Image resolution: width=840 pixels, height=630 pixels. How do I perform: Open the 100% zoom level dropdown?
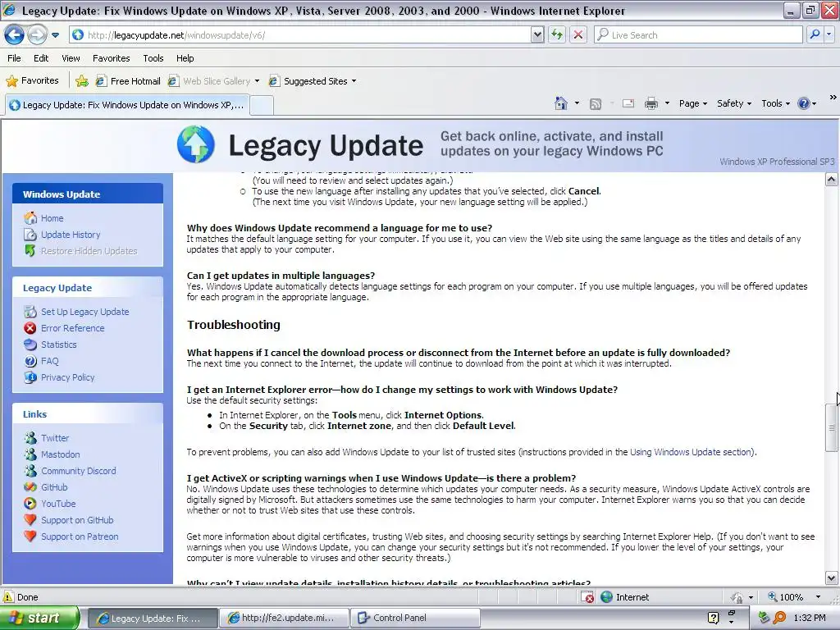[818, 597]
